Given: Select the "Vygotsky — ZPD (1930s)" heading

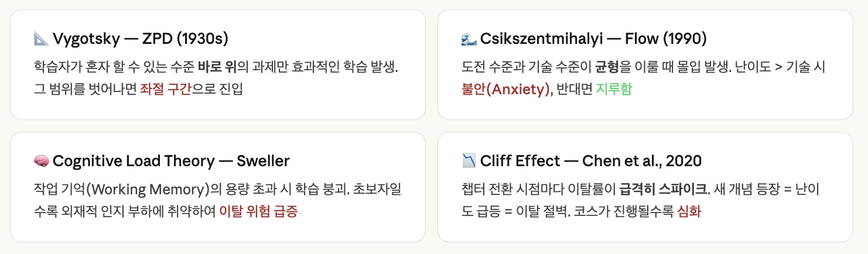Looking at the screenshot, I should click(140, 39).
